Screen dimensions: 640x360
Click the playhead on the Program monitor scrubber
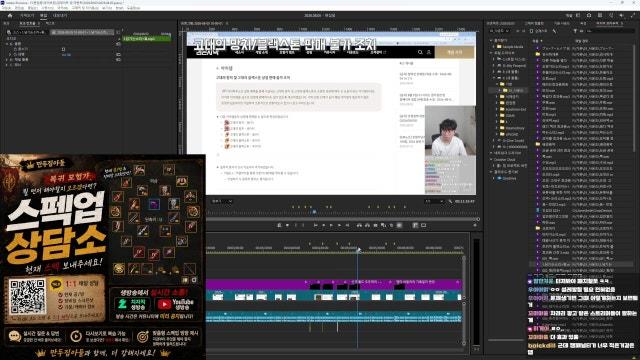click(x=314, y=211)
